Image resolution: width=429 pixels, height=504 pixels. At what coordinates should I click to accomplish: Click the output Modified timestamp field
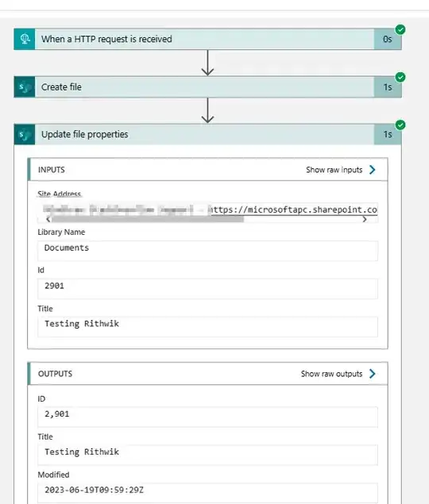(x=207, y=492)
